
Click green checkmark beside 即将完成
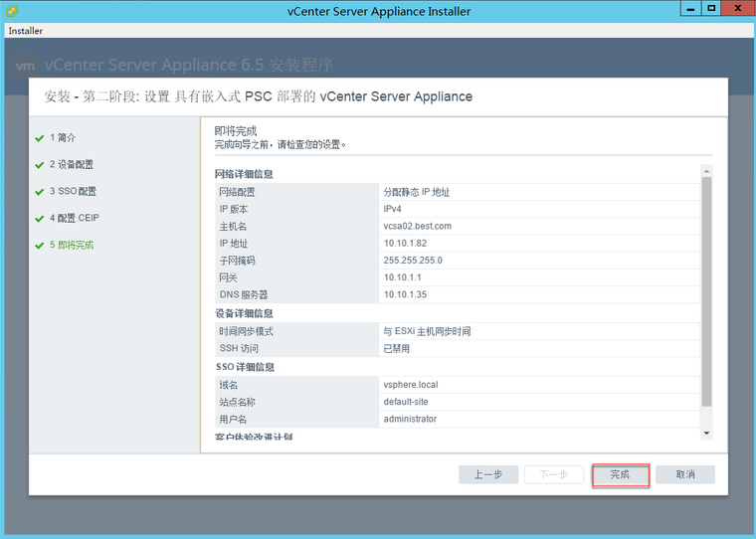pyautogui.click(x=40, y=246)
